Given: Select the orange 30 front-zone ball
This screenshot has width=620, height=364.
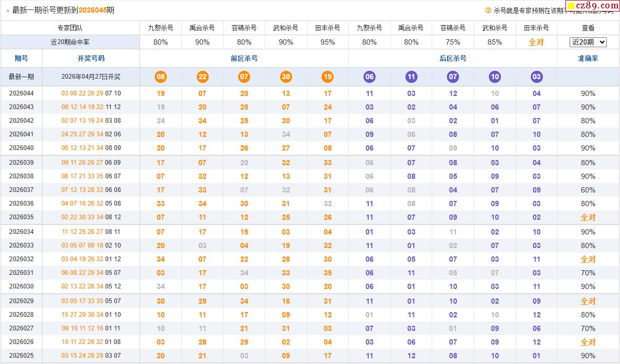Looking at the screenshot, I should pyautogui.click(x=286, y=77).
